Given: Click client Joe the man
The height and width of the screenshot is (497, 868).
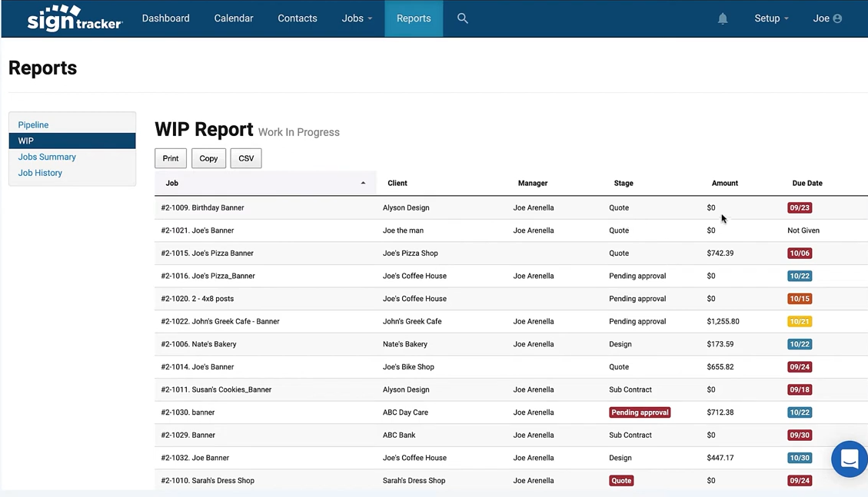Looking at the screenshot, I should point(403,230).
